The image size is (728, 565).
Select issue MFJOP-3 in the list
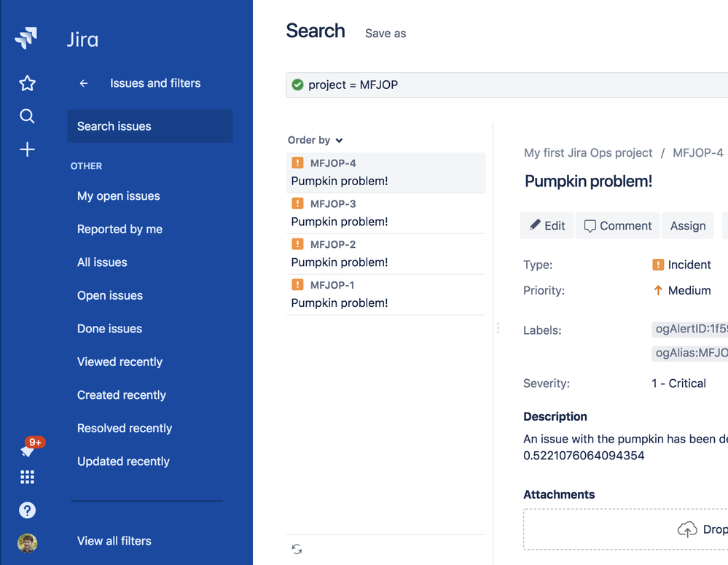[385, 213]
